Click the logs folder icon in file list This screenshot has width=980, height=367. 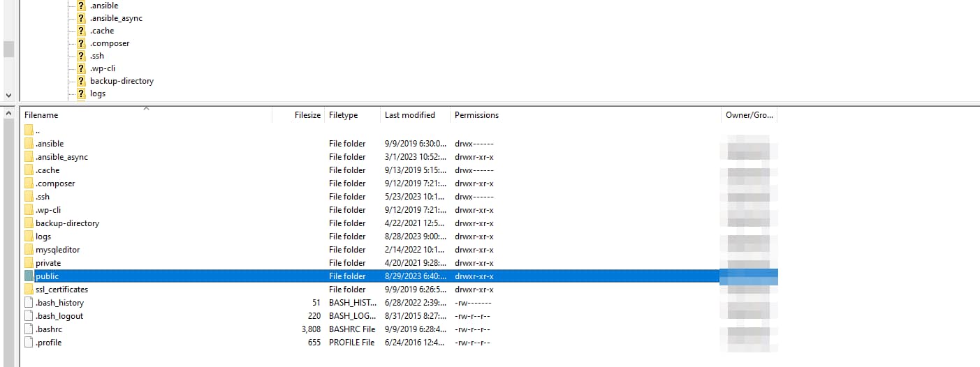click(29, 237)
